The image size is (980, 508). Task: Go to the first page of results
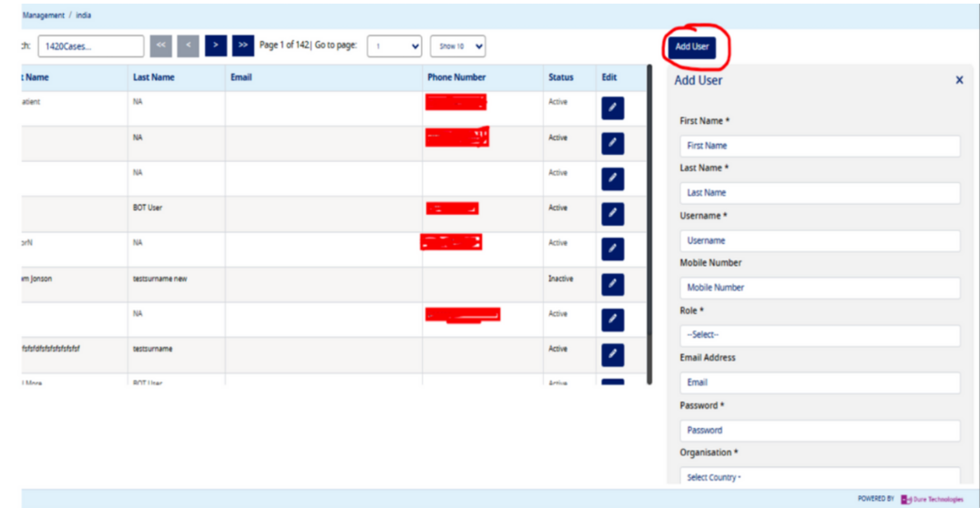pos(160,46)
